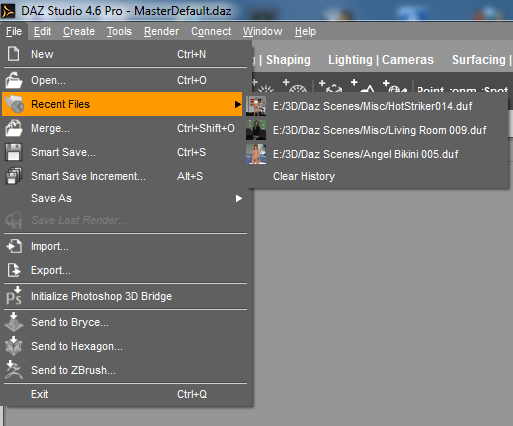This screenshot has width=513, height=426.
Task: Click the Export document icon
Action: tap(14, 270)
